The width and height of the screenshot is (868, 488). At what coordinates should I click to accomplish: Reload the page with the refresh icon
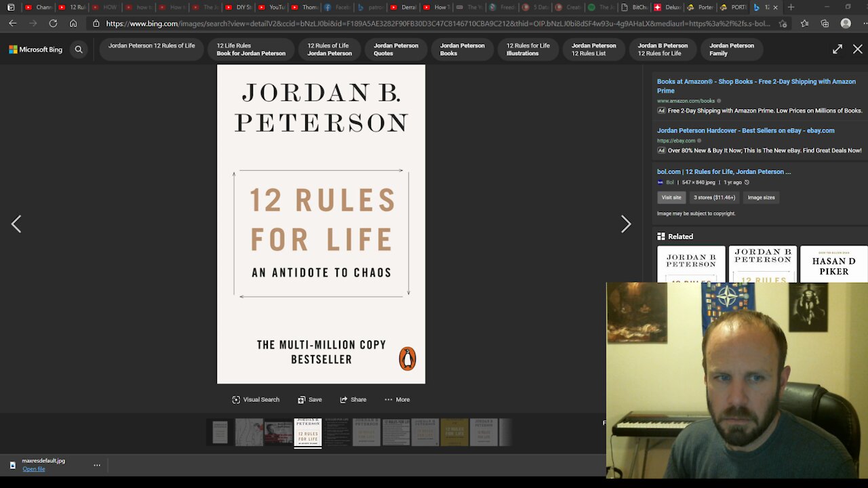pyautogui.click(x=53, y=23)
